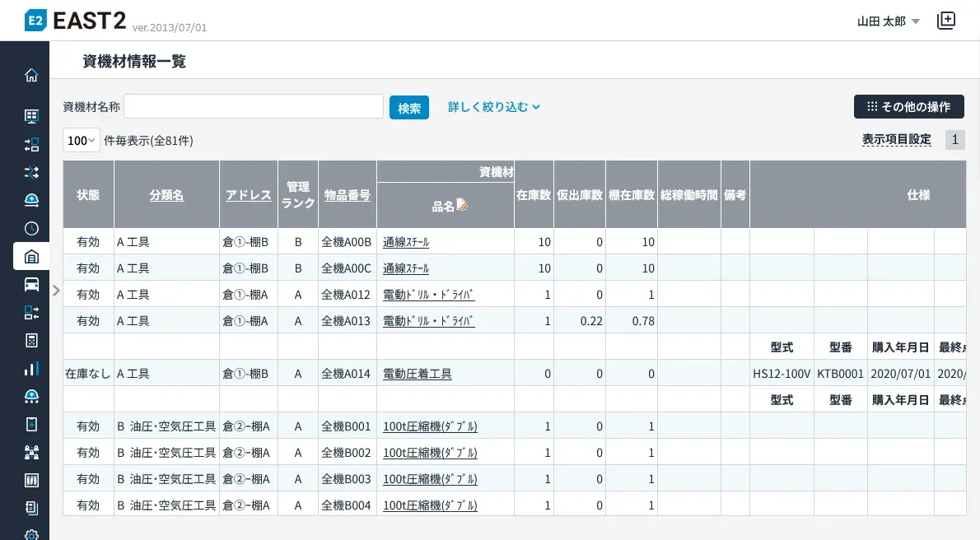Click the edit pencil icon next to 品名

click(462, 205)
